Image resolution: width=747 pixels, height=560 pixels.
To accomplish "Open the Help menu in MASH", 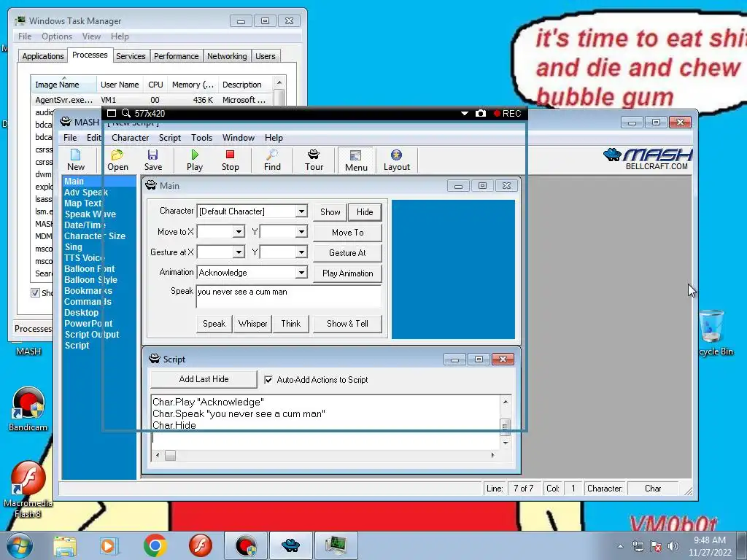I will click(274, 138).
